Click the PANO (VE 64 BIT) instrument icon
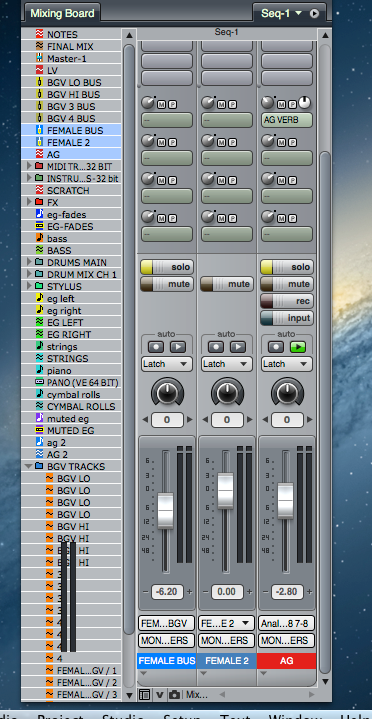The image size is (372, 719). [39, 382]
